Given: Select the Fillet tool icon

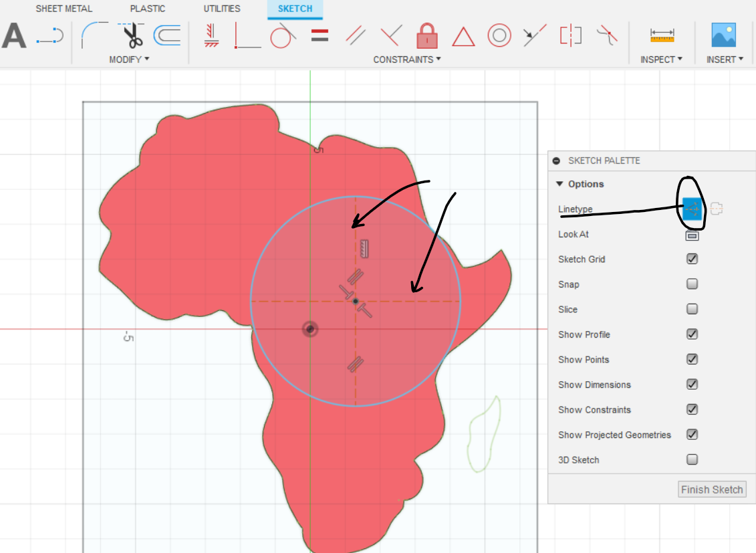Looking at the screenshot, I should click(94, 35).
